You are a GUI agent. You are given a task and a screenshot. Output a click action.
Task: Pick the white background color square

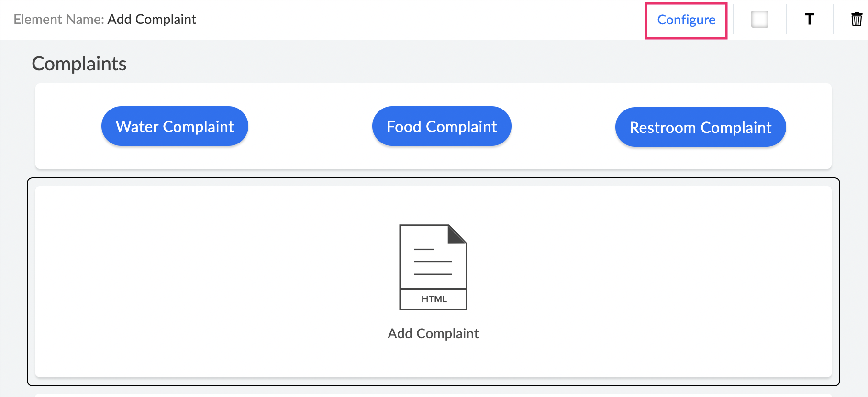tap(759, 20)
